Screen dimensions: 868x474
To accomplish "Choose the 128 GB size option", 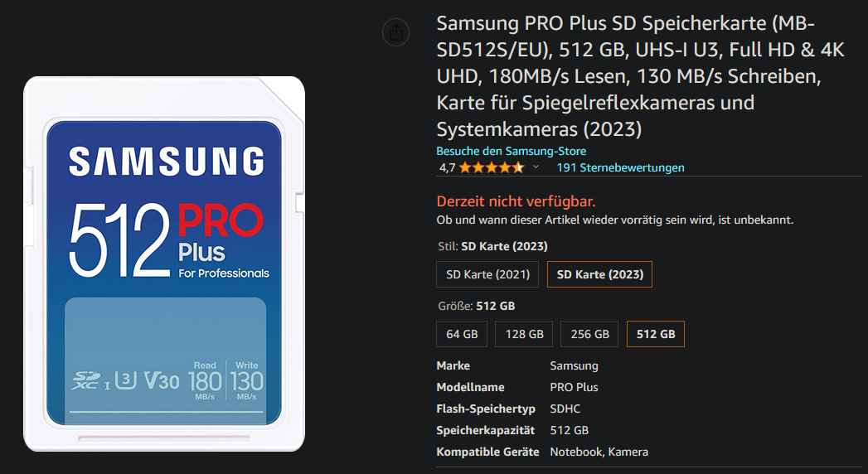I will (524, 334).
